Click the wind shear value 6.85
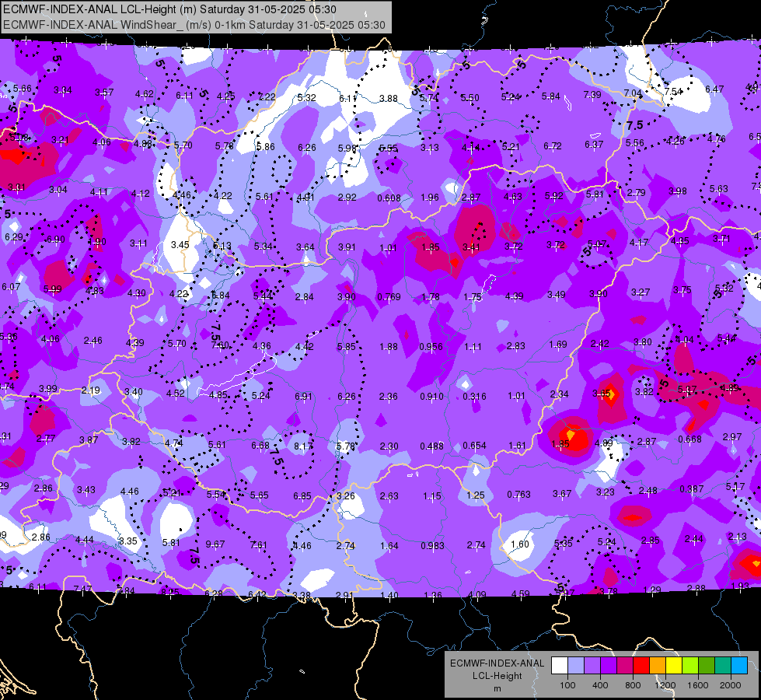Viewport: 761px width, 700px height. click(x=302, y=496)
